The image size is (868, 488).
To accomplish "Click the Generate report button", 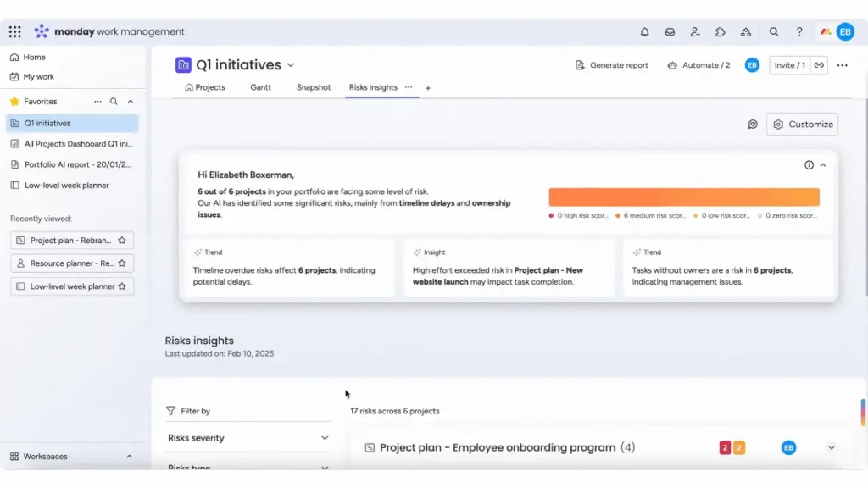I will click(x=611, y=65).
